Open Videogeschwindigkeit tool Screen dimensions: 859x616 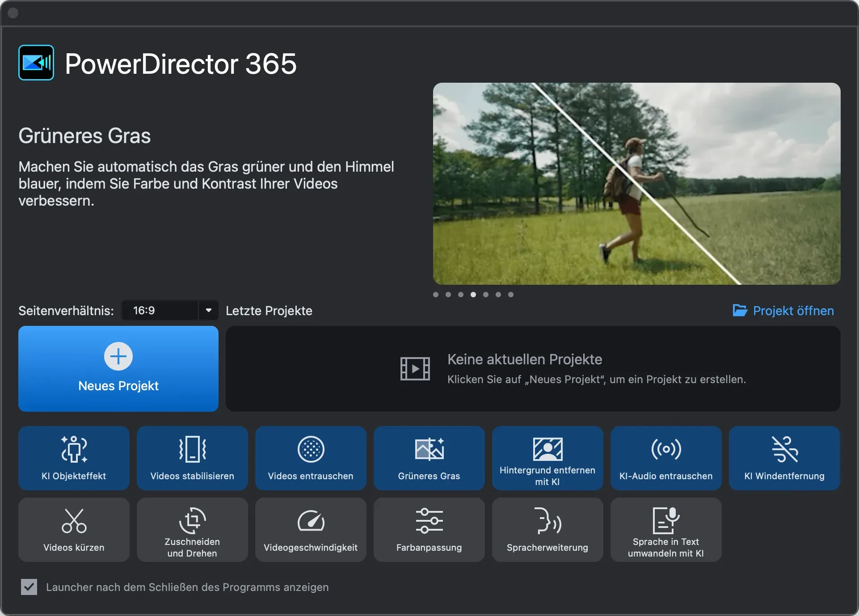[x=311, y=530]
